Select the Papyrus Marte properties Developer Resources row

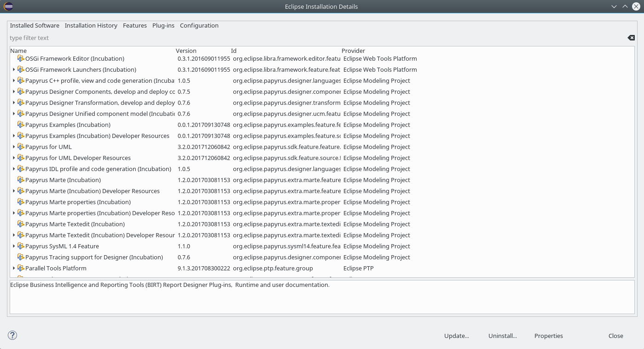322,213
